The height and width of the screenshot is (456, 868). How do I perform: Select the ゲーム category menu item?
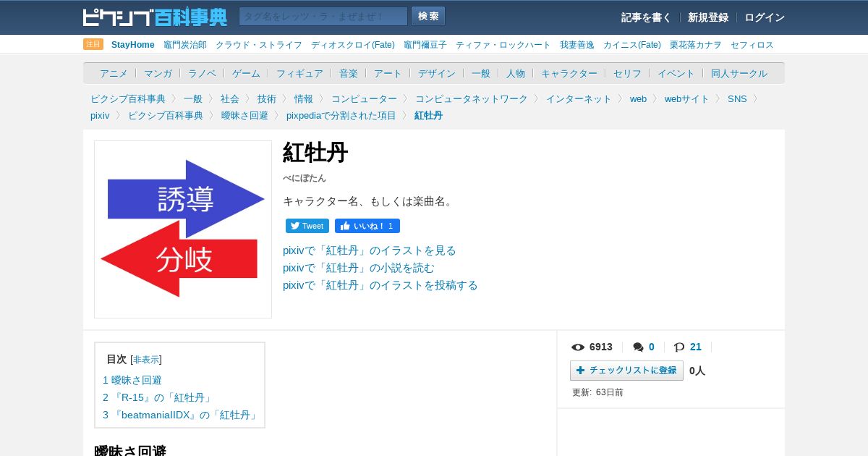pos(246,73)
